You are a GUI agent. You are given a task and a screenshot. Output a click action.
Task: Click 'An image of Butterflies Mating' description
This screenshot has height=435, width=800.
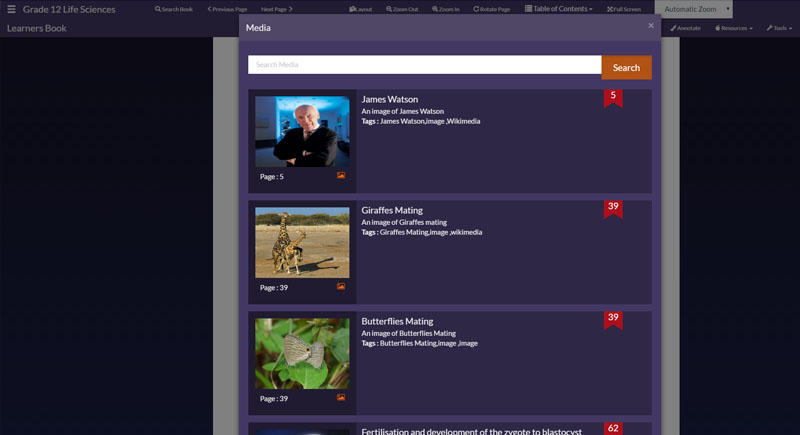[409, 334]
